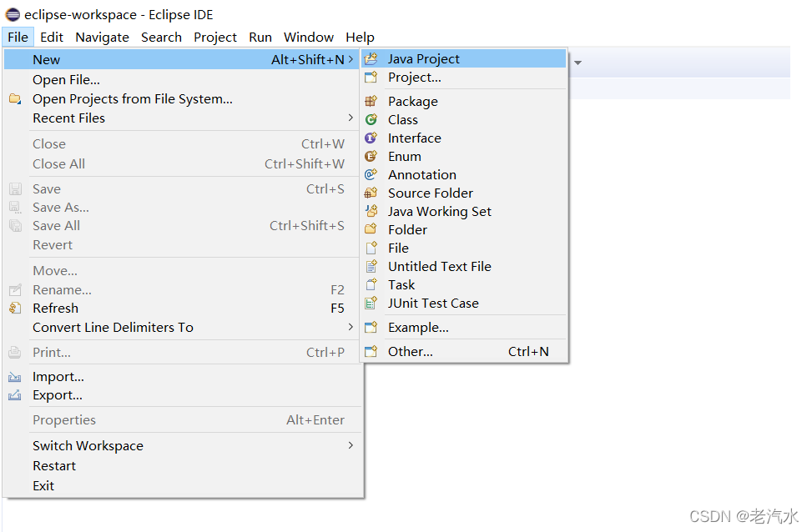Expand Convert Line Delimiters To arrow

coord(351,327)
